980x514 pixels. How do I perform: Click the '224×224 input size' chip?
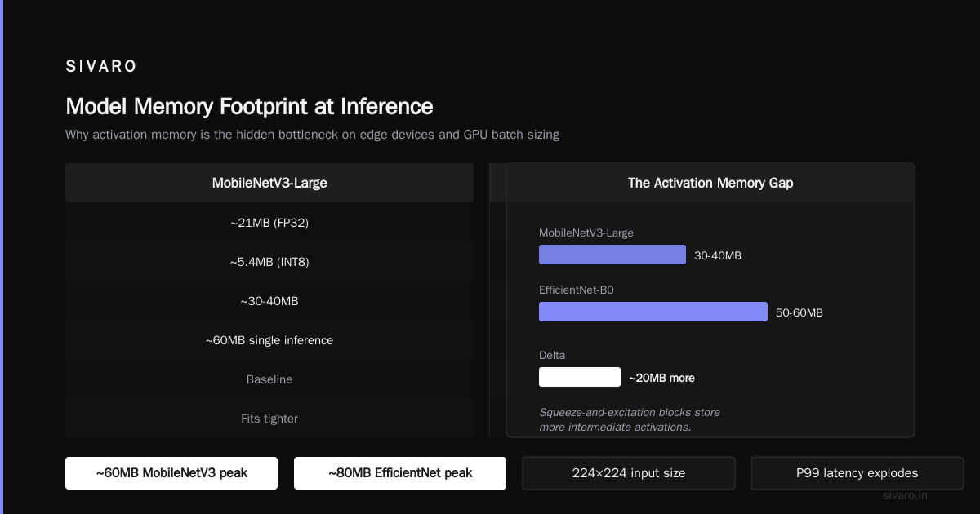click(629, 473)
